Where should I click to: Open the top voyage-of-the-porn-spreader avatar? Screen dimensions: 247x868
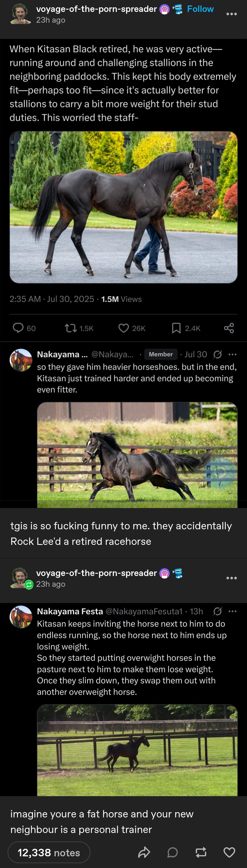(x=21, y=14)
